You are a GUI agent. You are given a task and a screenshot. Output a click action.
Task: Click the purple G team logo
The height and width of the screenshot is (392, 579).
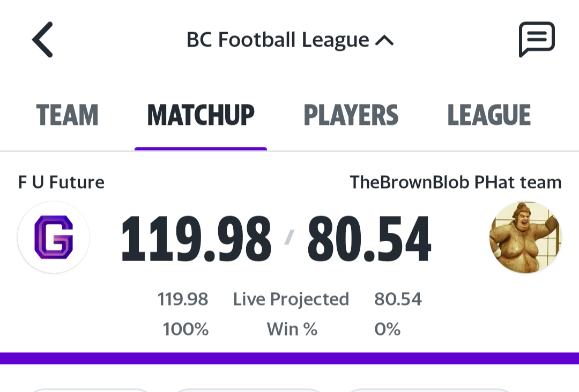pyautogui.click(x=54, y=237)
